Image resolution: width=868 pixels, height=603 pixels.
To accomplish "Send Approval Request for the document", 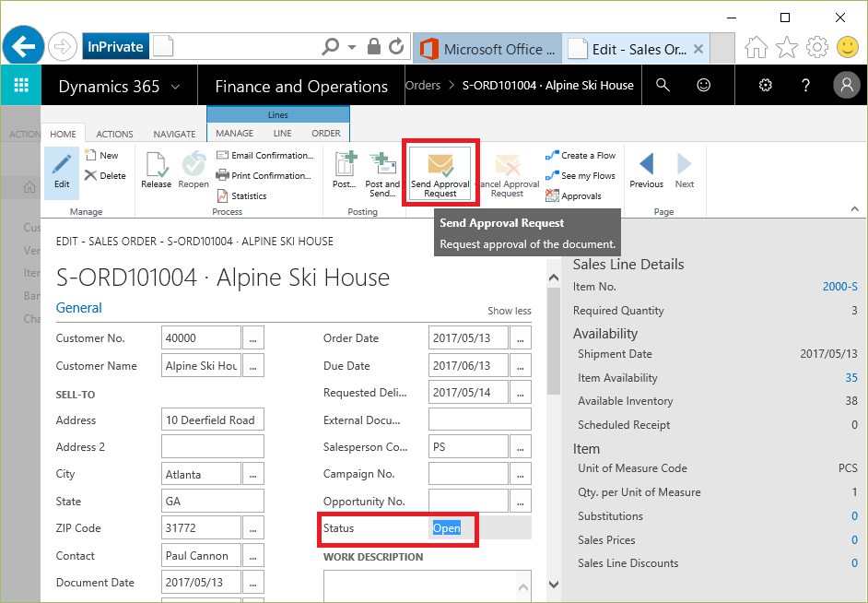I will point(440,174).
